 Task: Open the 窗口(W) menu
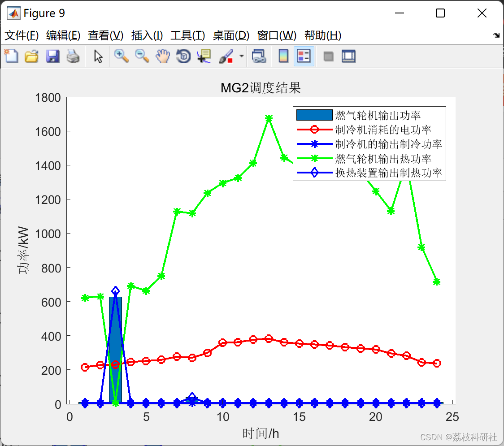(x=277, y=35)
